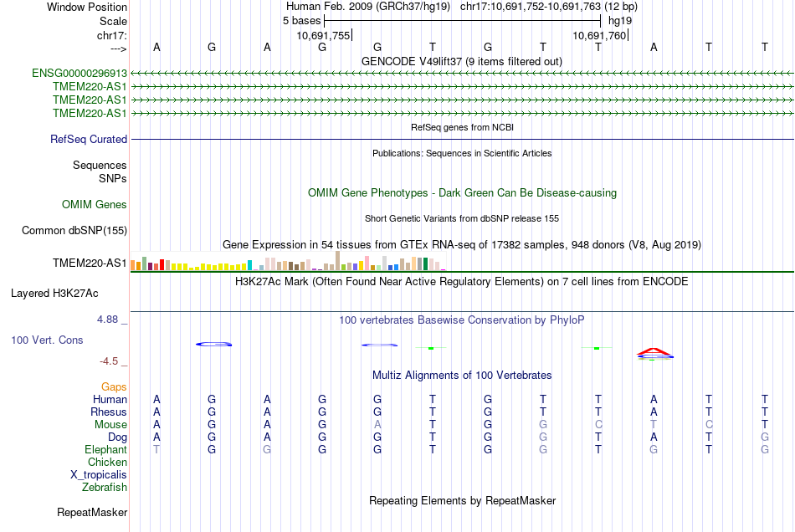This screenshot has width=795, height=532.
Task: Open the OMIM Gene Phenotypes track title
Action: pos(462,192)
